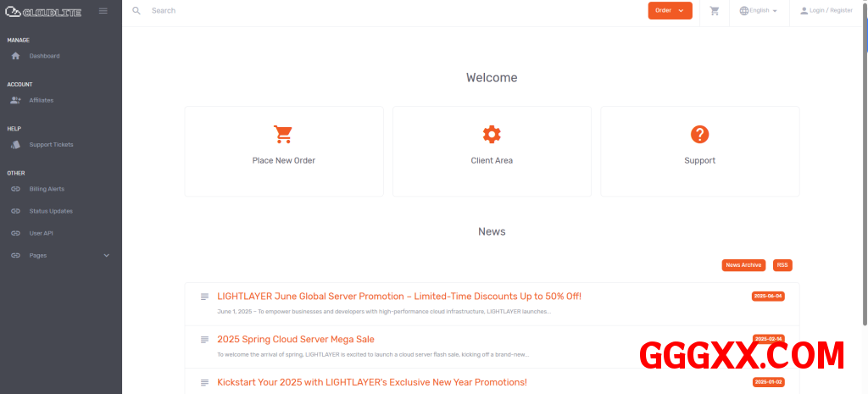Open the 2025 Spring Cloud Server Mega Sale article
Image resolution: width=868 pixels, height=394 pixels.
(296, 339)
